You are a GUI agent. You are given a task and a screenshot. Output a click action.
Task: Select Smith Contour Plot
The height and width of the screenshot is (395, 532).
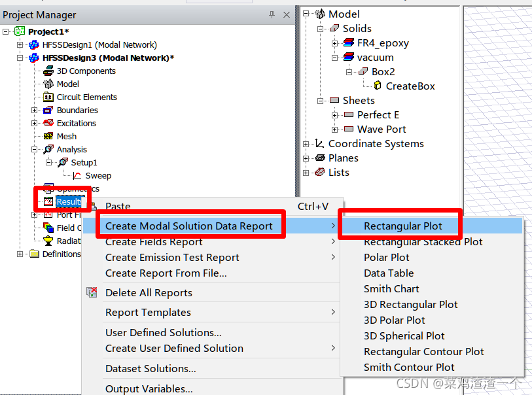click(432, 367)
